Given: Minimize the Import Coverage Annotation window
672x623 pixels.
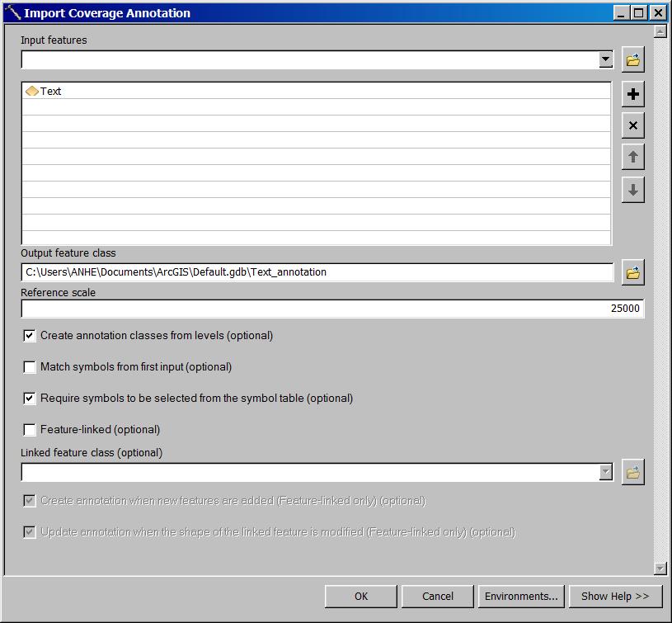Looking at the screenshot, I should (622, 13).
